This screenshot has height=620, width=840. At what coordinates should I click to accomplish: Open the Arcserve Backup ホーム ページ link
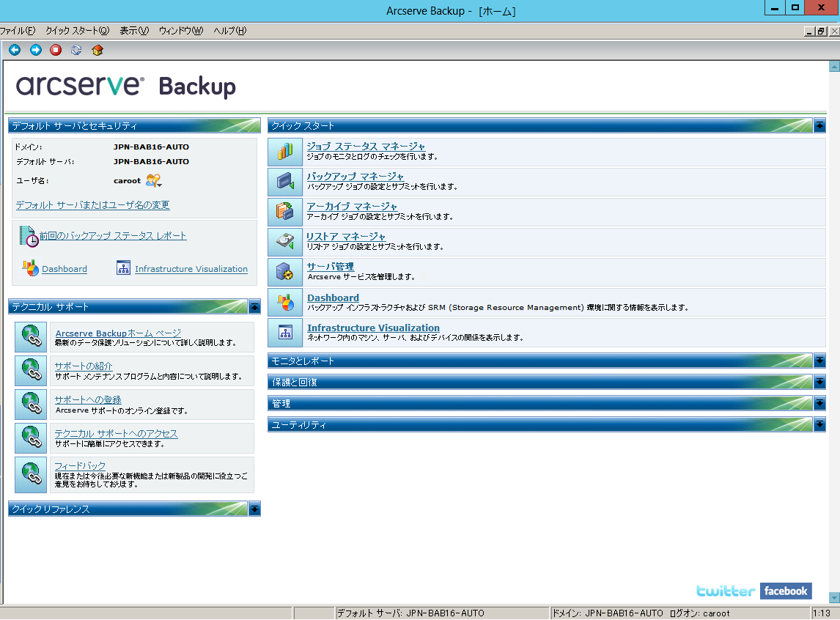pos(118,333)
